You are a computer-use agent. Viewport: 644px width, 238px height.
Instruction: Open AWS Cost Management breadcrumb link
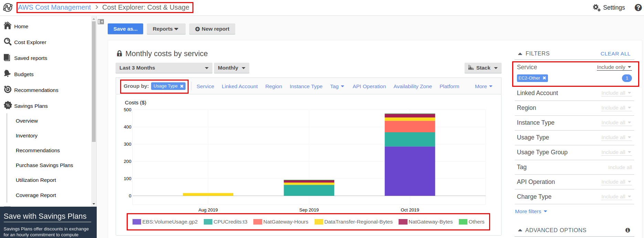coord(54,7)
